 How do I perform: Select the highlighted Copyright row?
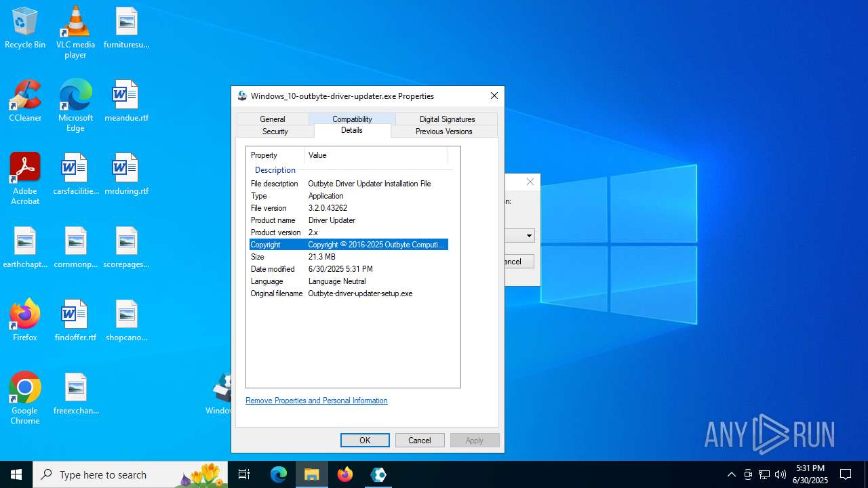click(349, 245)
